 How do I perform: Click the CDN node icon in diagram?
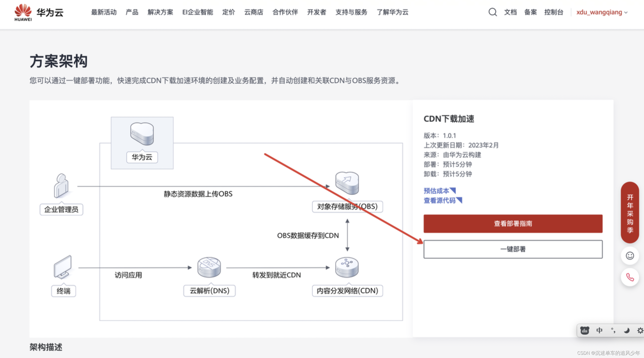click(x=347, y=267)
